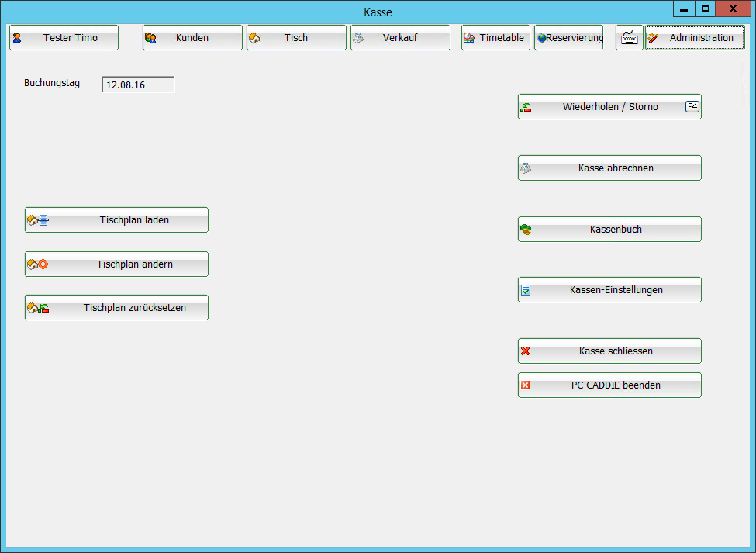Open the Verkauf section

(400, 38)
